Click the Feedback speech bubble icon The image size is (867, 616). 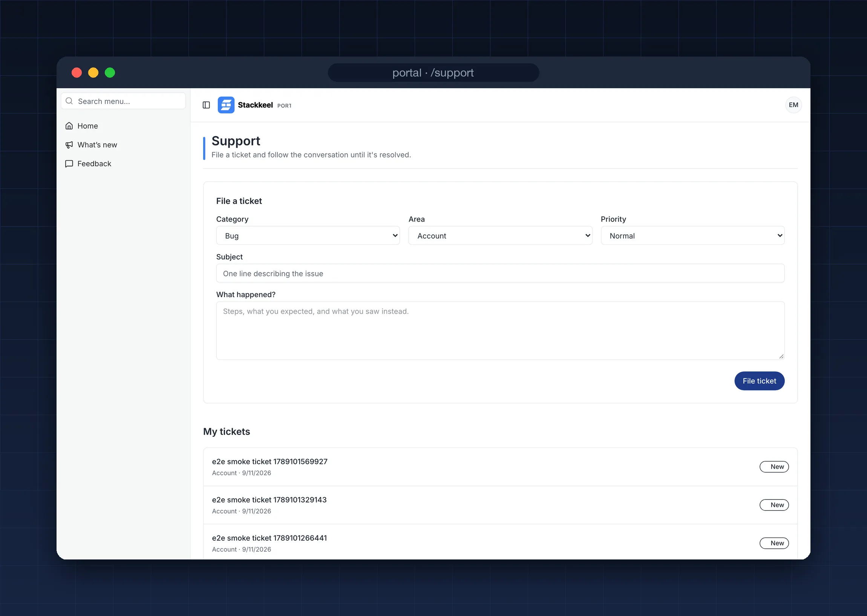(69, 164)
